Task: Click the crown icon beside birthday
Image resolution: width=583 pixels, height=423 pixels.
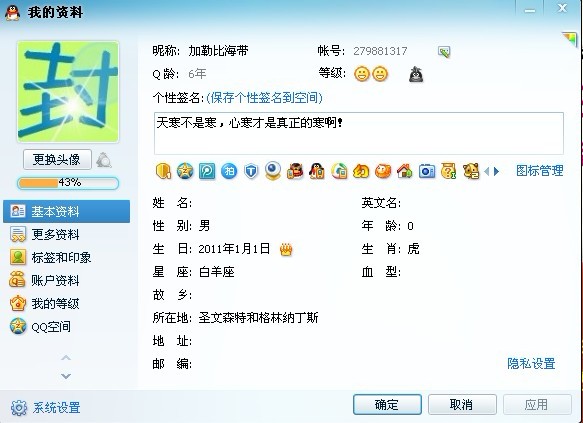Action: [286, 249]
